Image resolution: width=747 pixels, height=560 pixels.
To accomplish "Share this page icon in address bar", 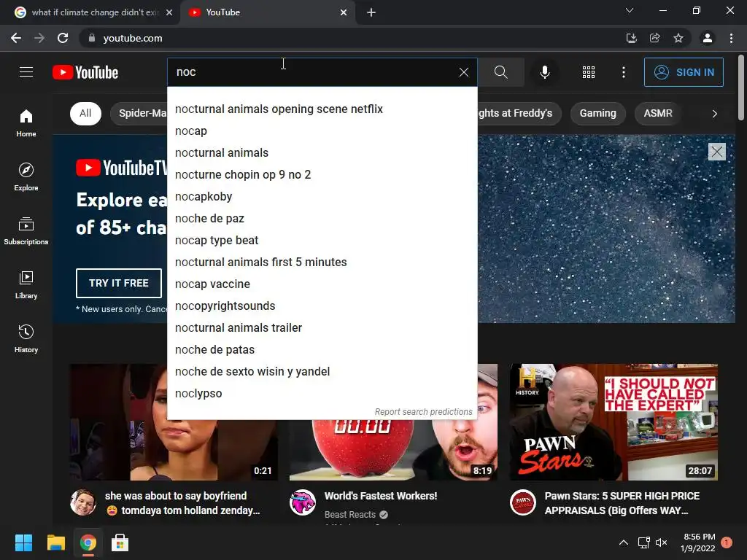I will pos(655,38).
